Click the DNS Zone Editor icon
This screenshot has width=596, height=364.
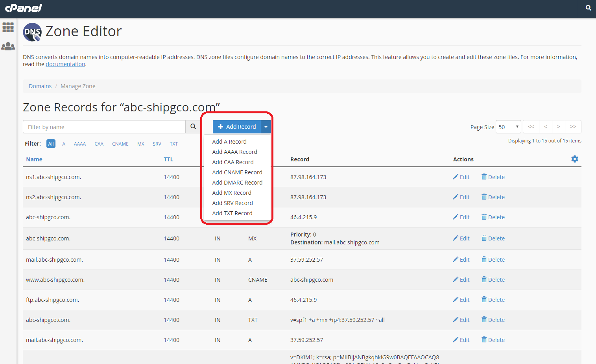tap(32, 32)
